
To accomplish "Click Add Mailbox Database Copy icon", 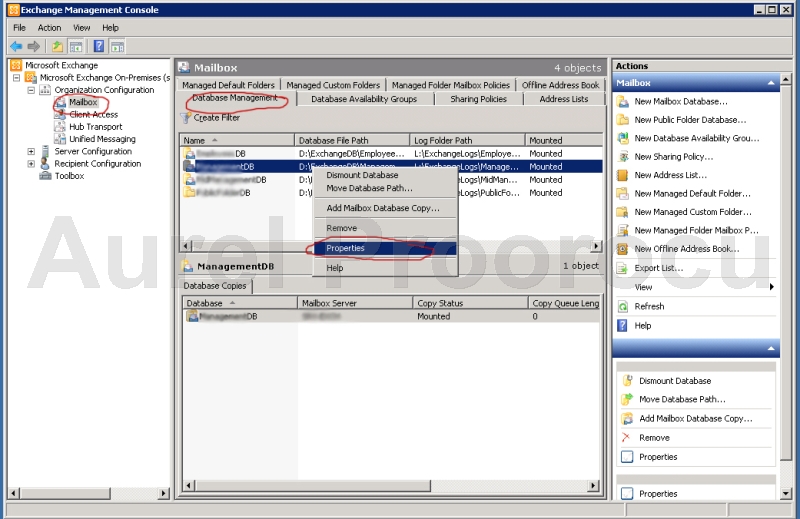I will click(627, 418).
